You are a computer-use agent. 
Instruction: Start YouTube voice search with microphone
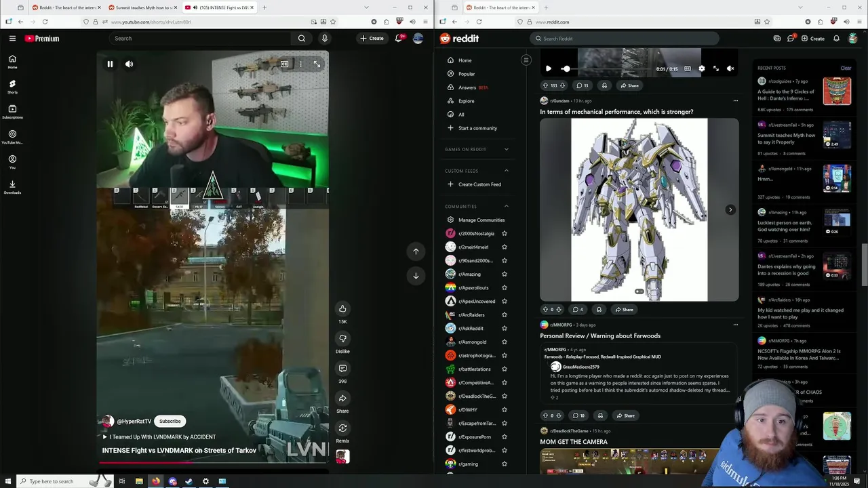coord(325,39)
